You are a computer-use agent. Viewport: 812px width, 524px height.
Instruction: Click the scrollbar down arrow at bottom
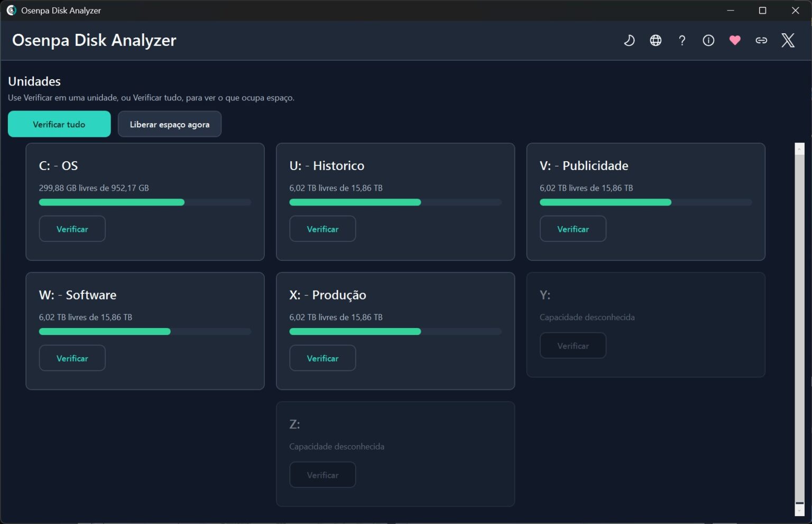click(799, 511)
